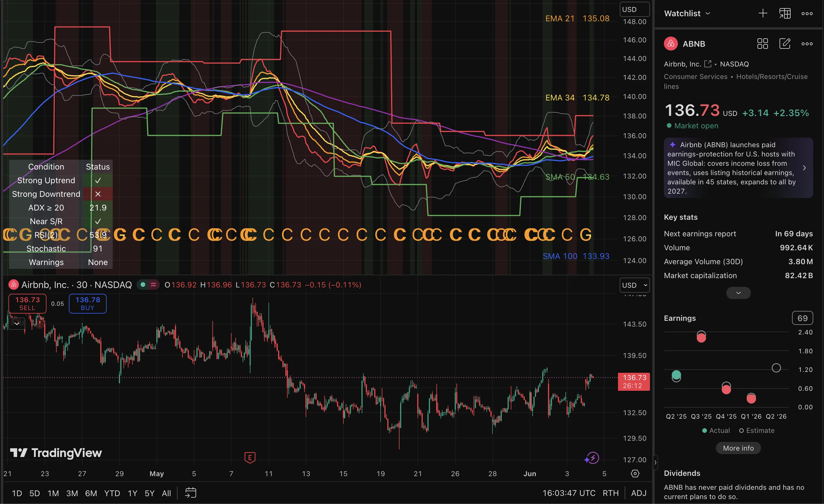Select the 5D time range
The height and width of the screenshot is (504, 824).
35,493
